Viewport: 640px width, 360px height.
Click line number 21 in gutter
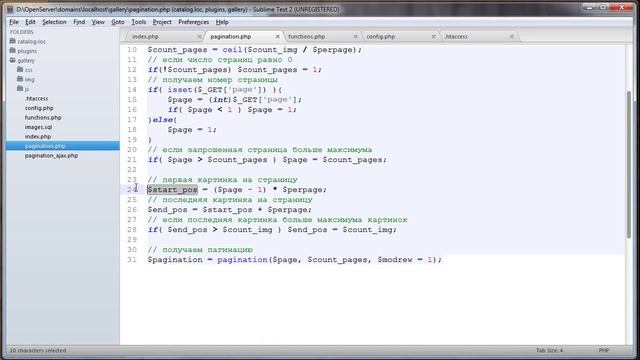(x=131, y=160)
